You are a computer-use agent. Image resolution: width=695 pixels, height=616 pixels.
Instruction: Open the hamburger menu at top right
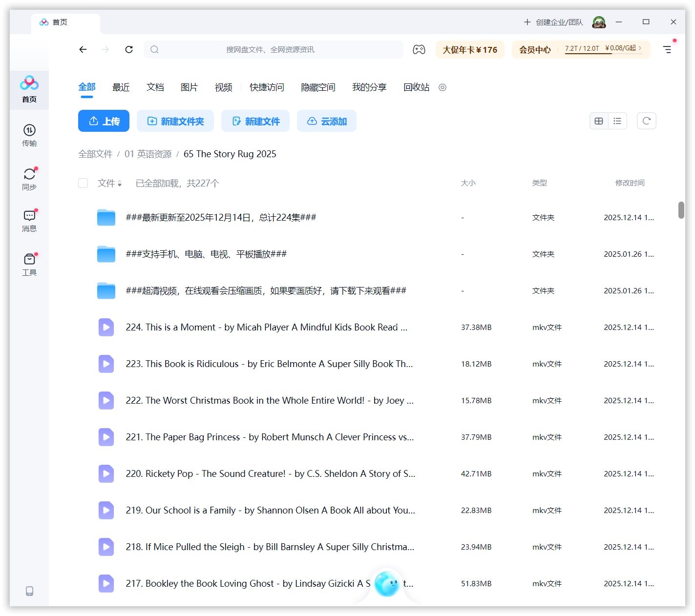click(667, 49)
